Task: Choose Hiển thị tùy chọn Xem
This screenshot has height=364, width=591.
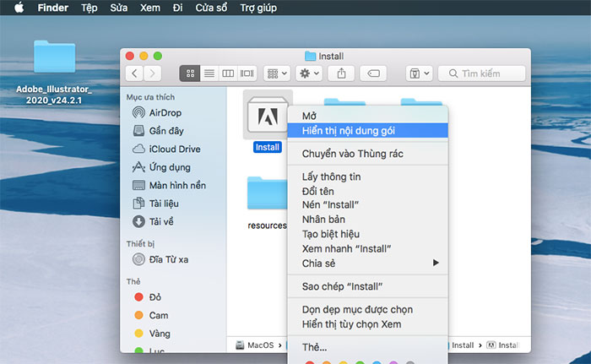Action: 367,324
